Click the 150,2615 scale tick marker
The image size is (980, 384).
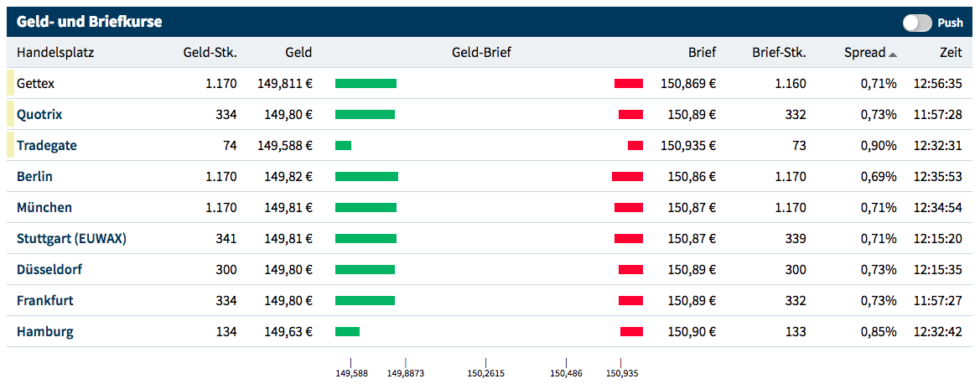click(x=485, y=363)
